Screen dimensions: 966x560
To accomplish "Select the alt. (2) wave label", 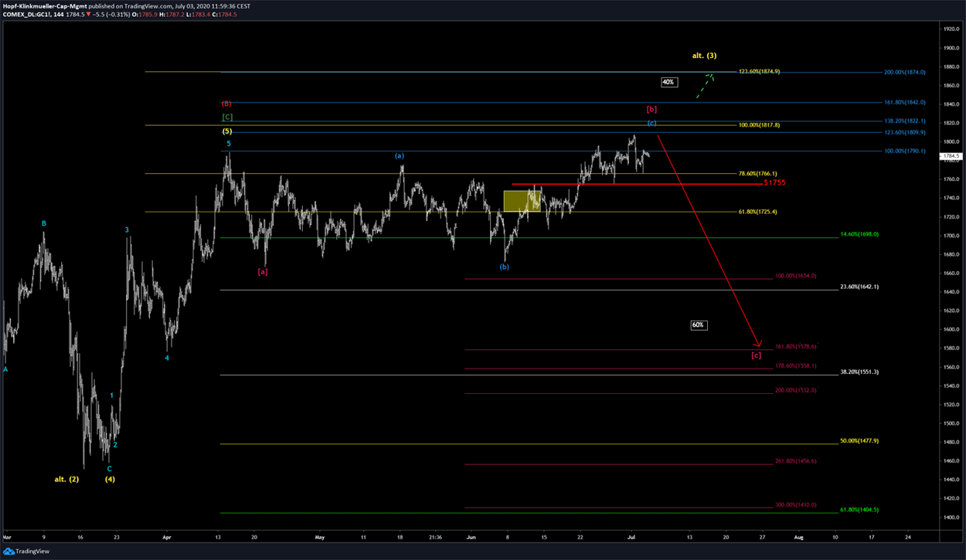I will (x=66, y=479).
